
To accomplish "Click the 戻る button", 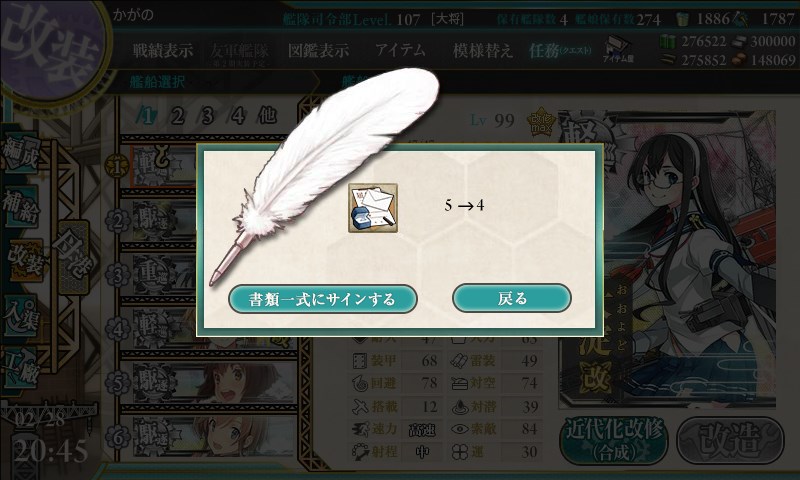I will [x=512, y=298].
